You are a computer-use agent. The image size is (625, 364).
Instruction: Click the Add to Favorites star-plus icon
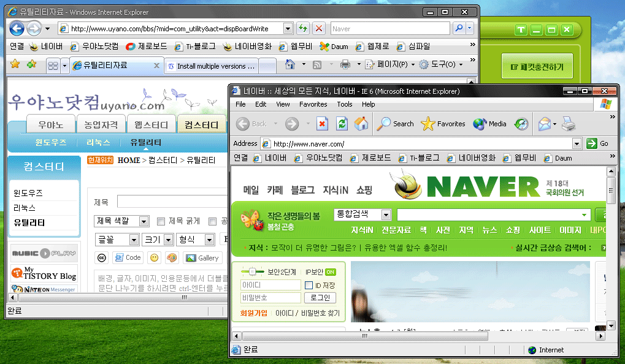coord(31,64)
